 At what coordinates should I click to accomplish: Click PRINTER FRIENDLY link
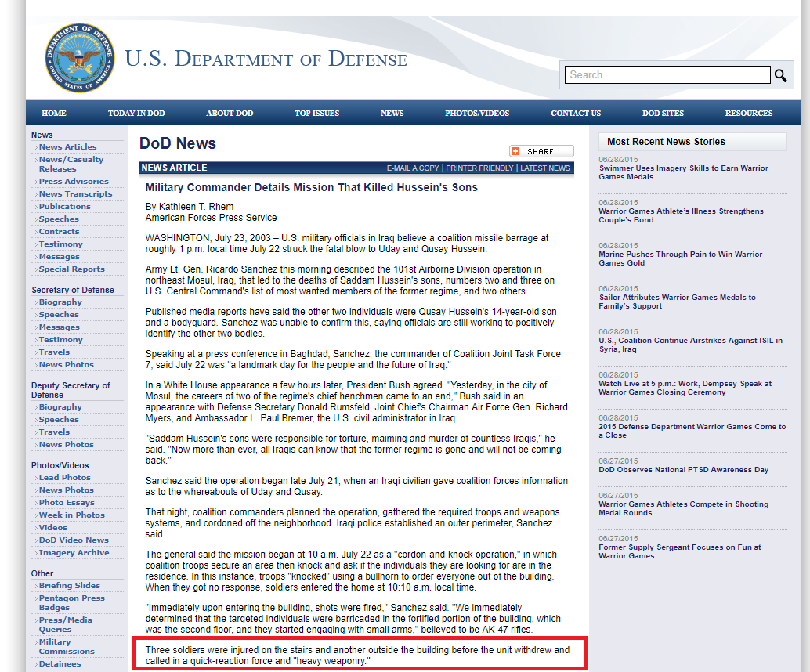click(x=479, y=168)
